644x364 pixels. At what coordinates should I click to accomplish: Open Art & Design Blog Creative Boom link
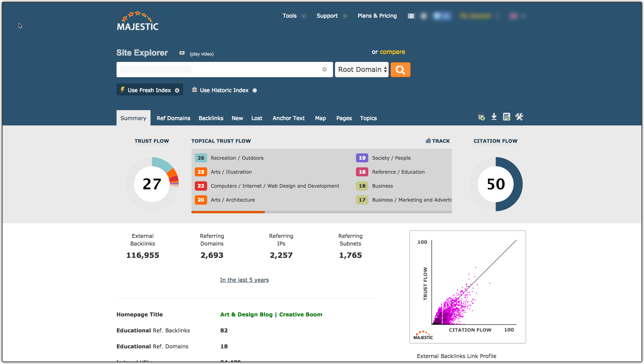point(271,314)
